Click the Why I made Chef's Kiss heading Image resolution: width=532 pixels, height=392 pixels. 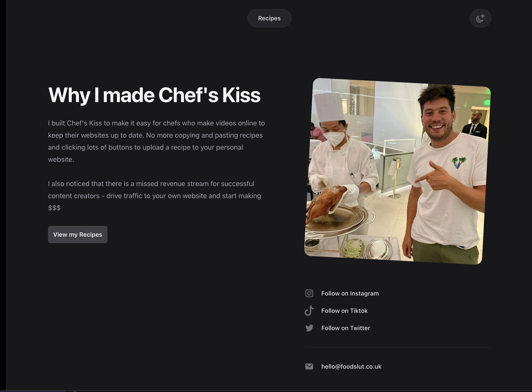154,95
